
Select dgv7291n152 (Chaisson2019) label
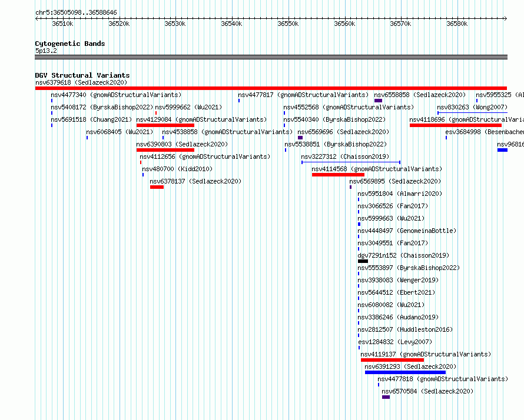403,255
